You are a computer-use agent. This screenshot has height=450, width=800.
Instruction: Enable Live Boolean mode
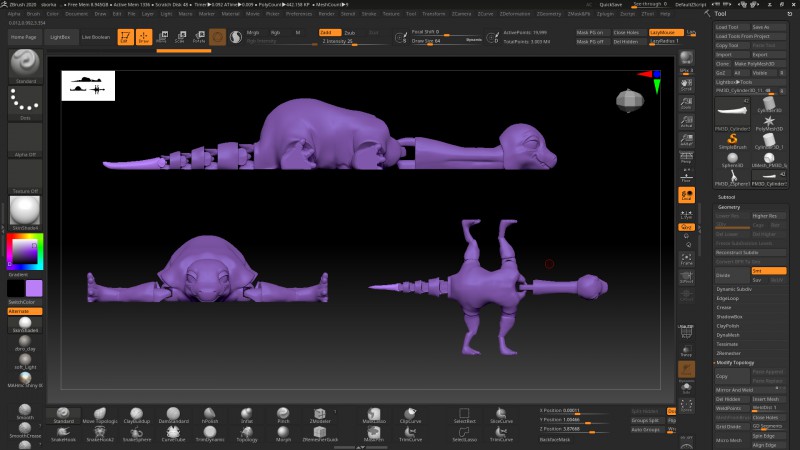tap(95, 36)
